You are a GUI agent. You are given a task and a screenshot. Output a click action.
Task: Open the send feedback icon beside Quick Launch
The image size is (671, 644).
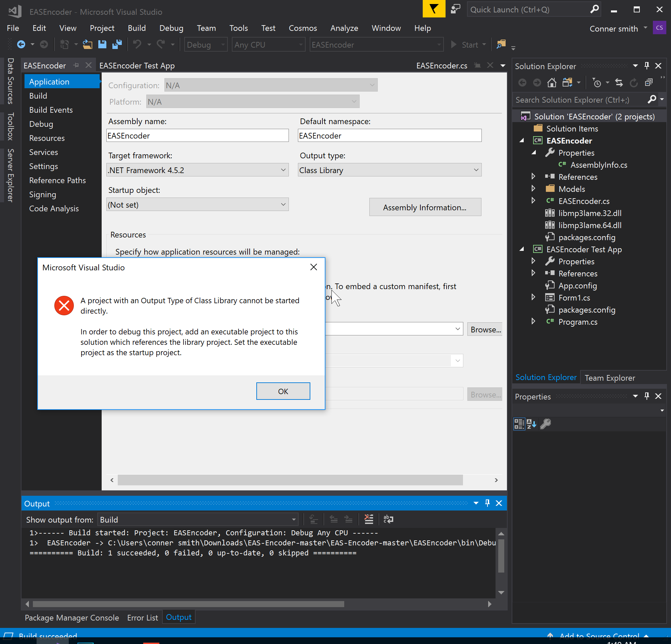(x=455, y=9)
